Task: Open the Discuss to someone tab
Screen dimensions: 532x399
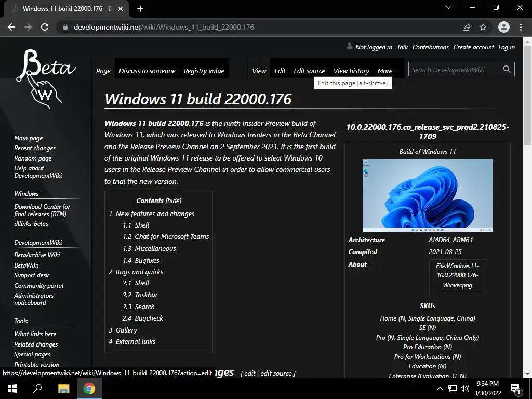Action: (x=147, y=71)
